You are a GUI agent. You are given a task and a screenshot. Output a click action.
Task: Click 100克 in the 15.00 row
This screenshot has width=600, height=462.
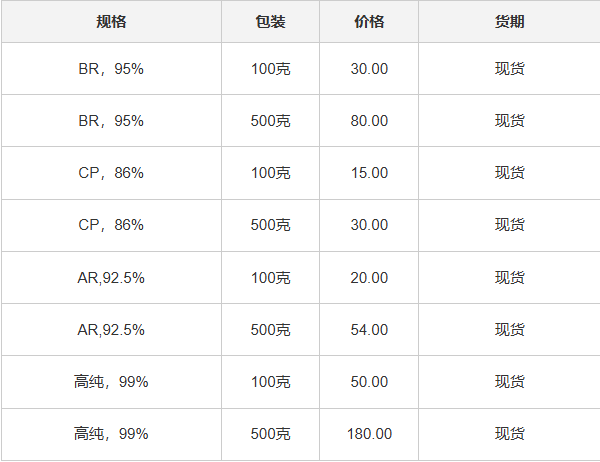tap(270, 173)
